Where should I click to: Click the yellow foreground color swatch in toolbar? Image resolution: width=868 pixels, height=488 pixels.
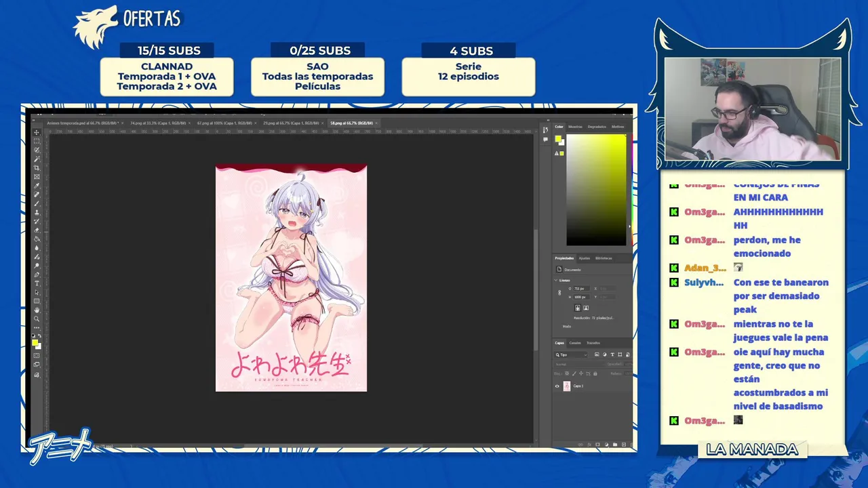click(x=35, y=342)
